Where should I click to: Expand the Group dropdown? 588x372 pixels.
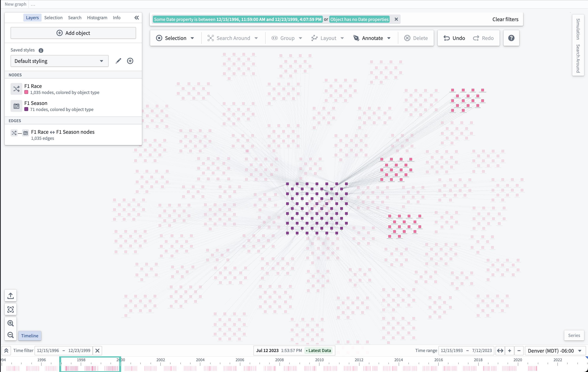tap(287, 38)
